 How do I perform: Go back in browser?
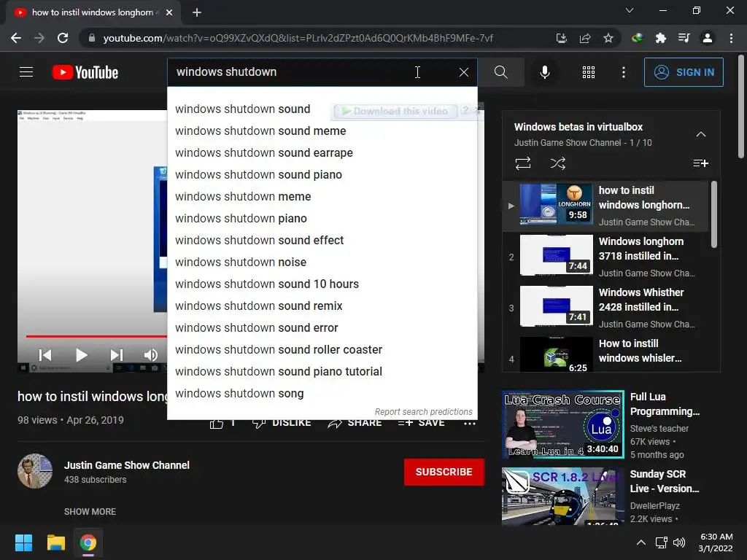point(16,38)
